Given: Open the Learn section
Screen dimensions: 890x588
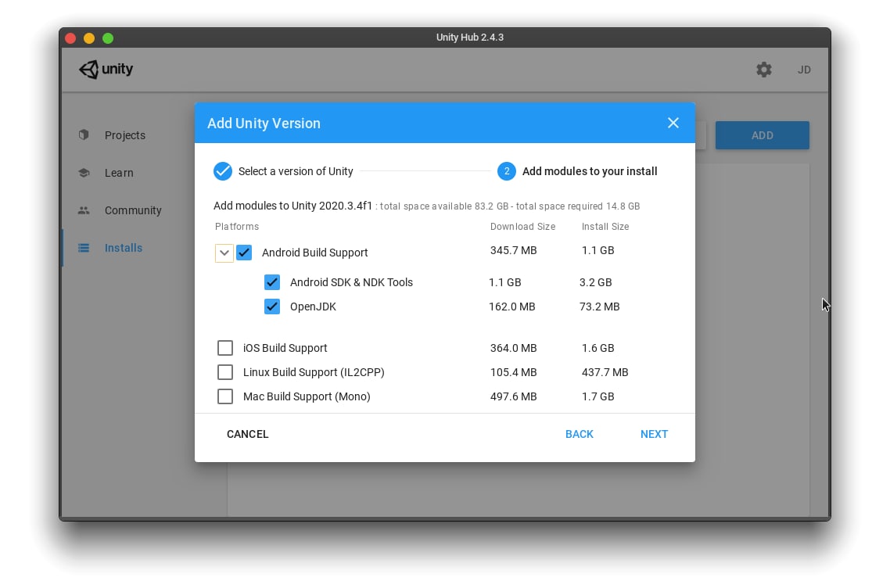Looking at the screenshot, I should click(119, 173).
